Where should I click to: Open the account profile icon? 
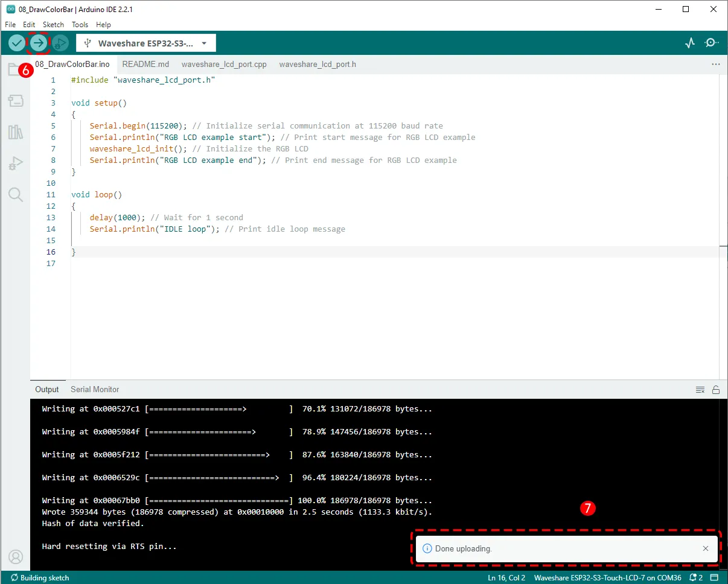(x=16, y=556)
